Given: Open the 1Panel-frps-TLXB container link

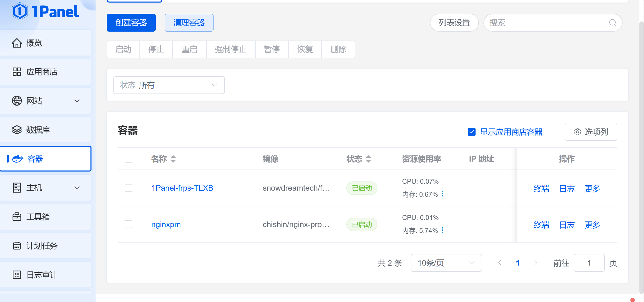Looking at the screenshot, I should tap(182, 188).
